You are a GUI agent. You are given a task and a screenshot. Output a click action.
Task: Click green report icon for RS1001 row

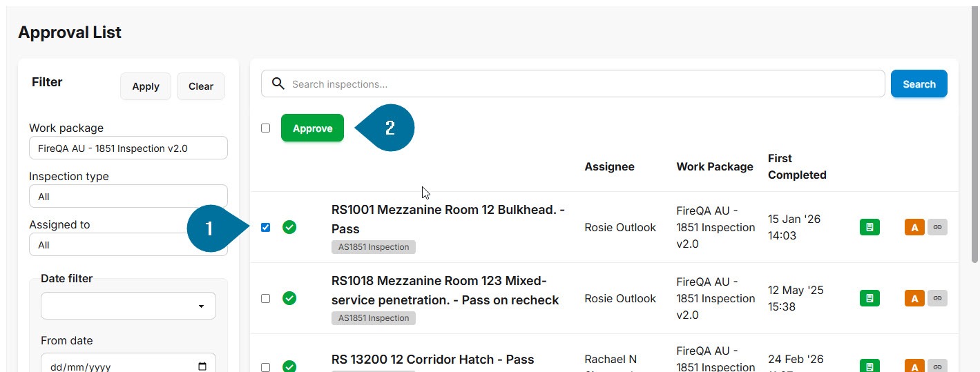869,227
